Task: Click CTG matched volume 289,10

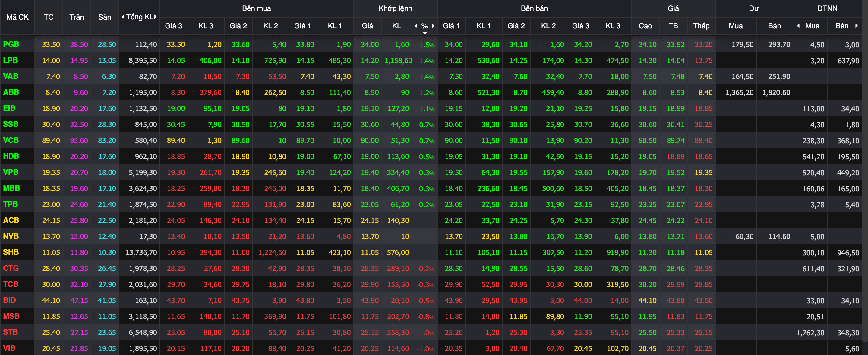Action: (398, 269)
